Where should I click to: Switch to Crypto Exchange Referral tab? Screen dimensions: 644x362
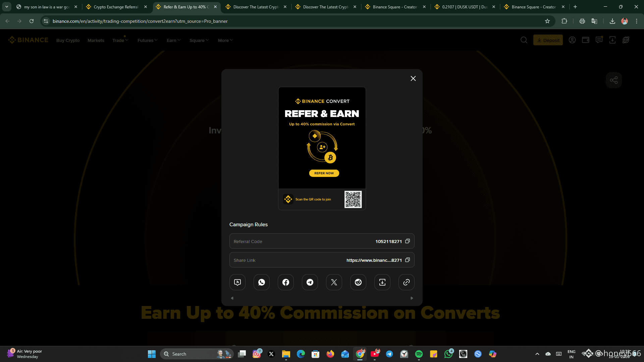(116, 7)
